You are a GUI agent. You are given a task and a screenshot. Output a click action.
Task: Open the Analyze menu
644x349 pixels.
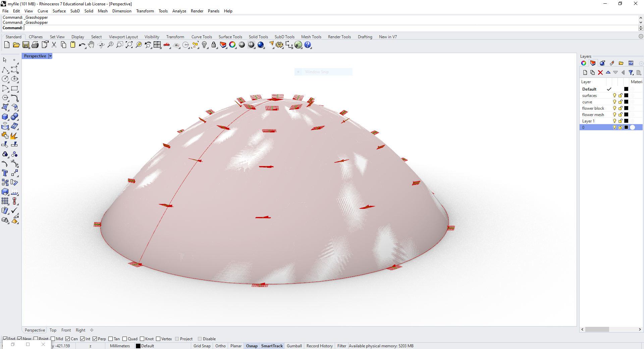tap(179, 11)
